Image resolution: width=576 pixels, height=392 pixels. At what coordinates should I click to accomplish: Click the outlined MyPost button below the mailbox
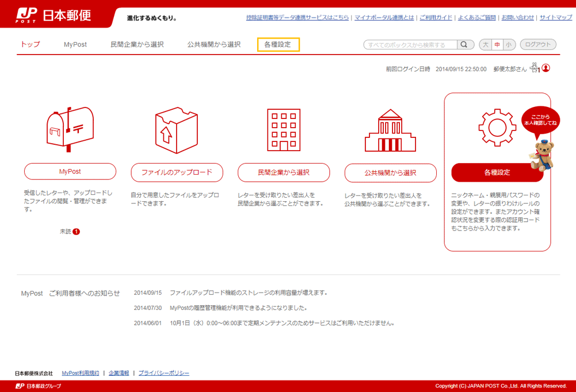click(70, 171)
